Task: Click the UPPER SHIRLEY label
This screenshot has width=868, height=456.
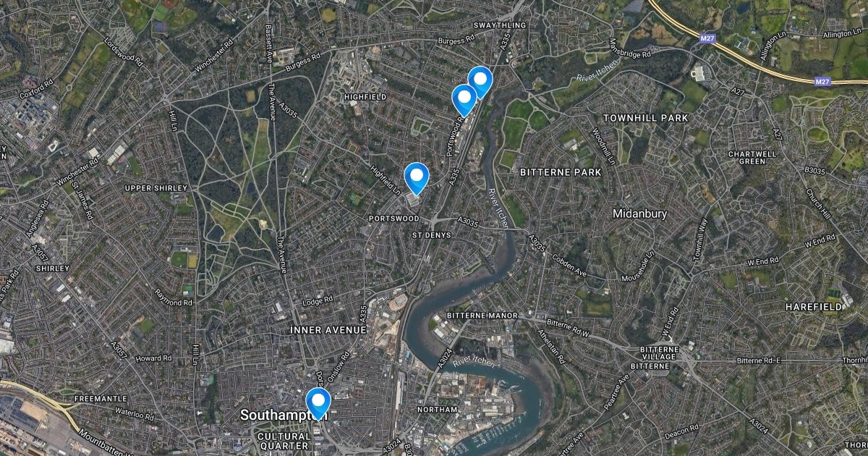Action: (156, 188)
